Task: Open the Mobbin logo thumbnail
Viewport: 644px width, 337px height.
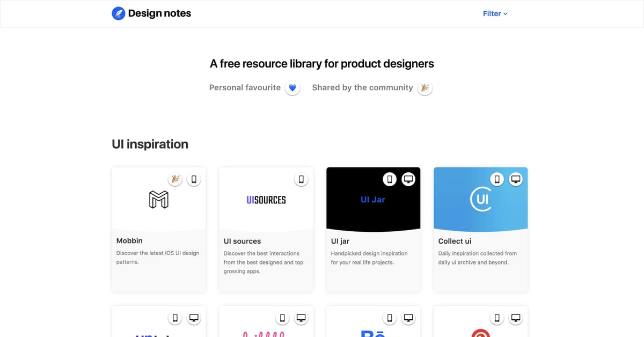Action: tap(159, 200)
